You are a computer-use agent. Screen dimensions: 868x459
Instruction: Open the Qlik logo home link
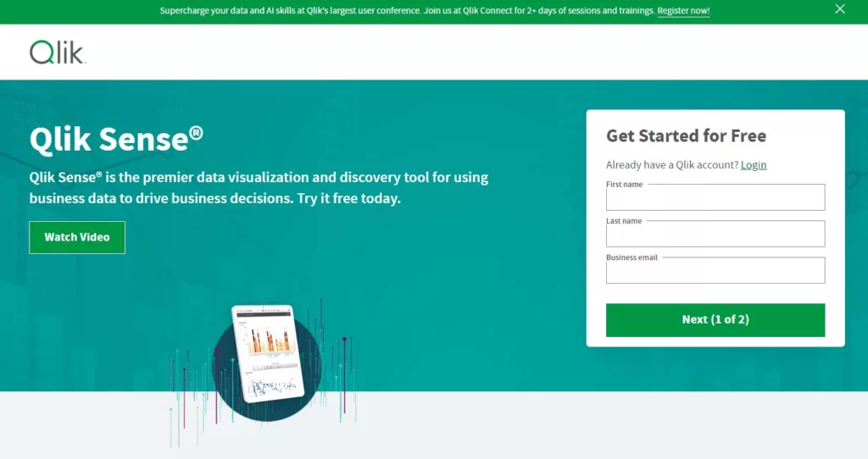(x=58, y=53)
